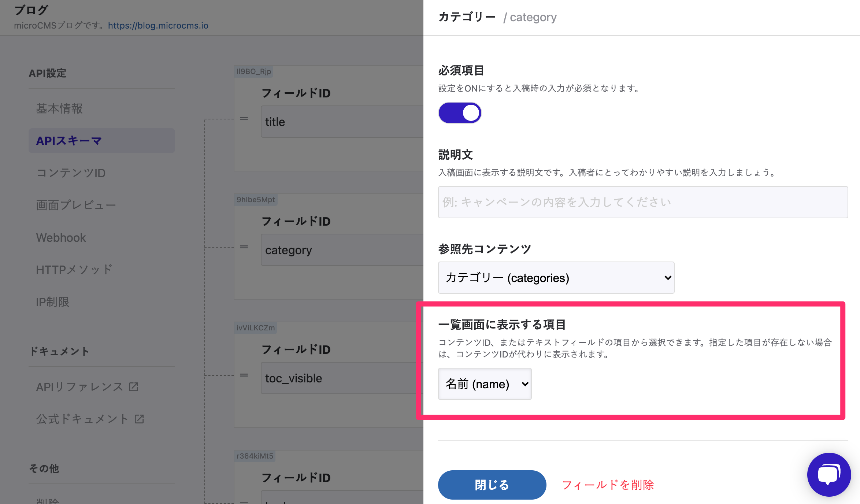Open 基本情報 settings menu item
The width and height of the screenshot is (860, 504).
[59, 108]
